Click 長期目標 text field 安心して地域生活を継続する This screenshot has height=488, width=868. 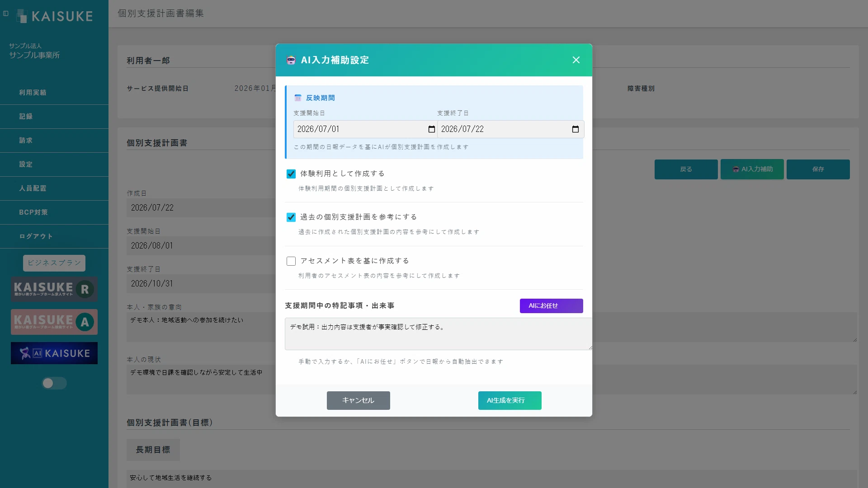tap(491, 478)
